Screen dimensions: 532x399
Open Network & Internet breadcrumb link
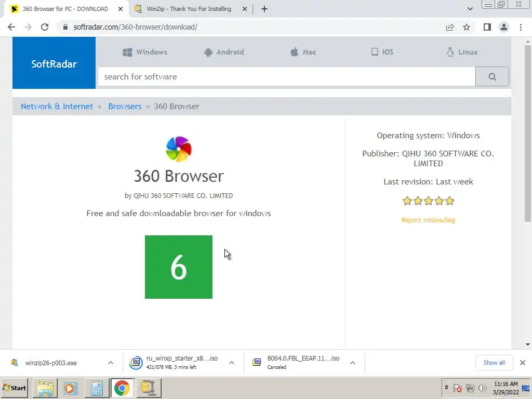[57, 106]
